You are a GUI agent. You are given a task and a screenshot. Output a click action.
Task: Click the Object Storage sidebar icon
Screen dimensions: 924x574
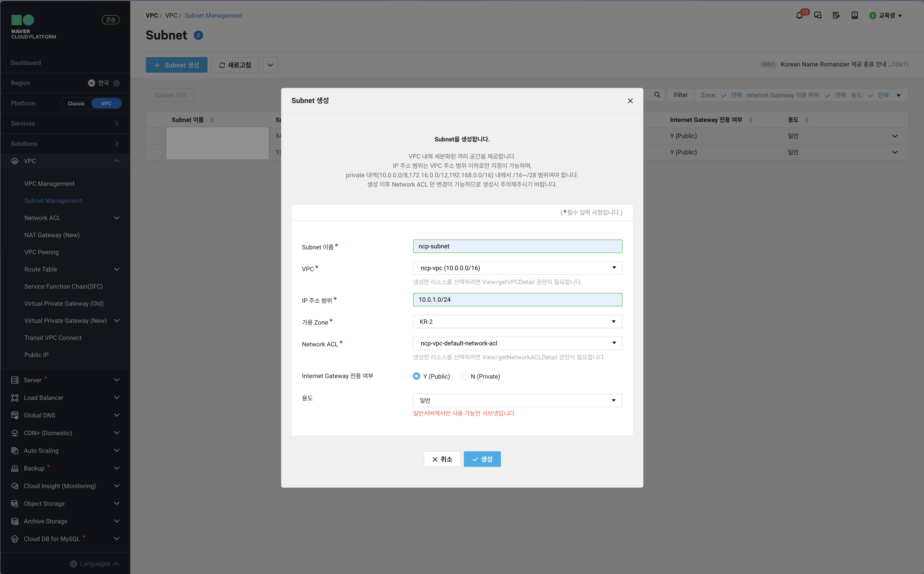15,503
